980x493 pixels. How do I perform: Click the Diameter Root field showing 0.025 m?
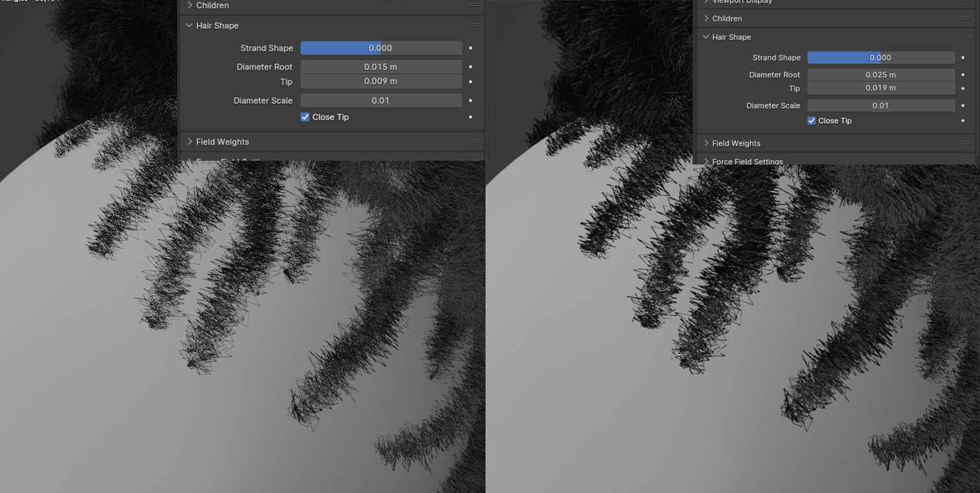pos(881,75)
